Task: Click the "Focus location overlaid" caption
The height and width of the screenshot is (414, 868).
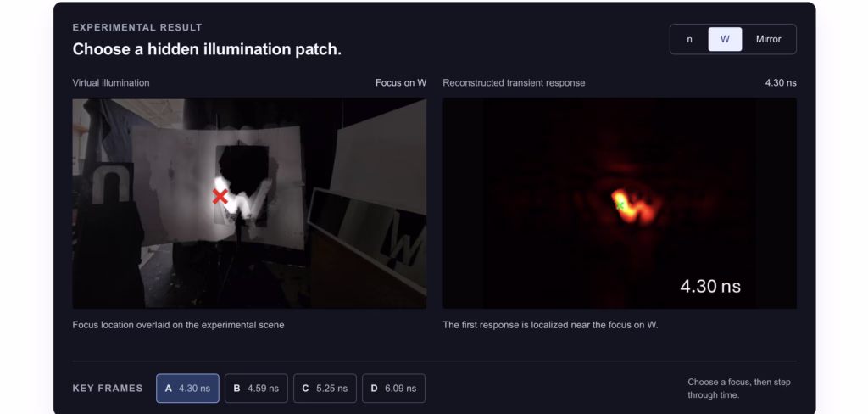Action: coord(178,325)
